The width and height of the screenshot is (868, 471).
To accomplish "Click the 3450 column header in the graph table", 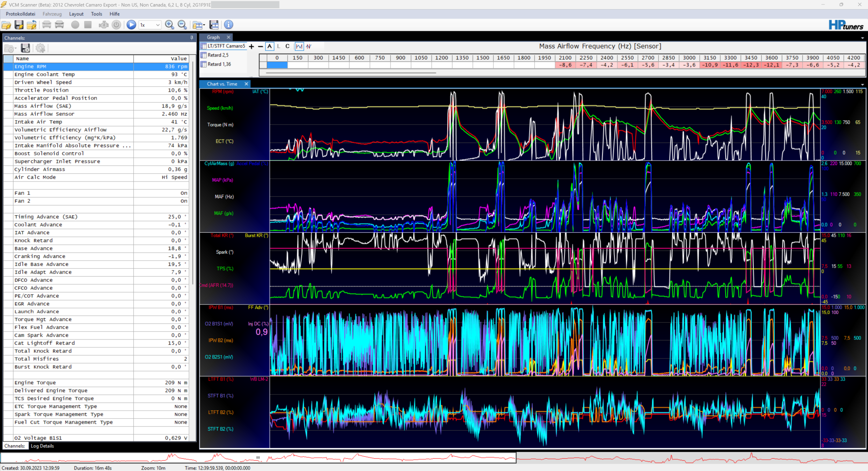I will [x=751, y=58].
